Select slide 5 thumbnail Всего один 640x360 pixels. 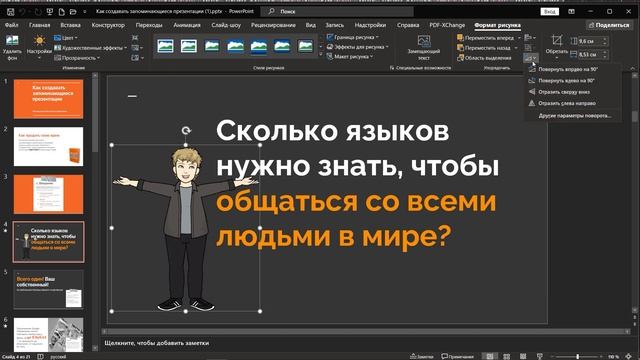(x=48, y=289)
